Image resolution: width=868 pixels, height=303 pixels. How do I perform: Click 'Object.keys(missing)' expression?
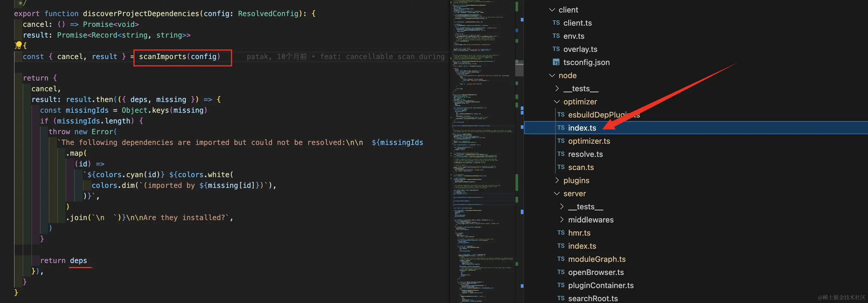click(x=164, y=111)
